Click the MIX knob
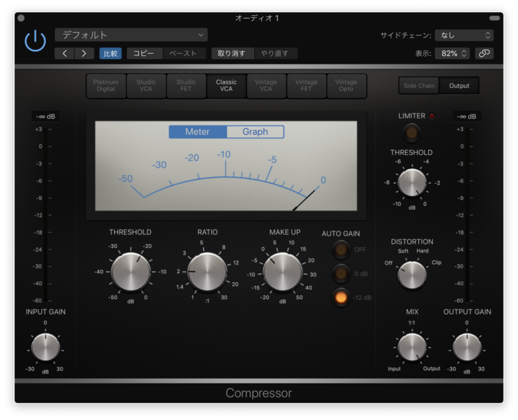This screenshot has height=420, width=518. coord(412,348)
